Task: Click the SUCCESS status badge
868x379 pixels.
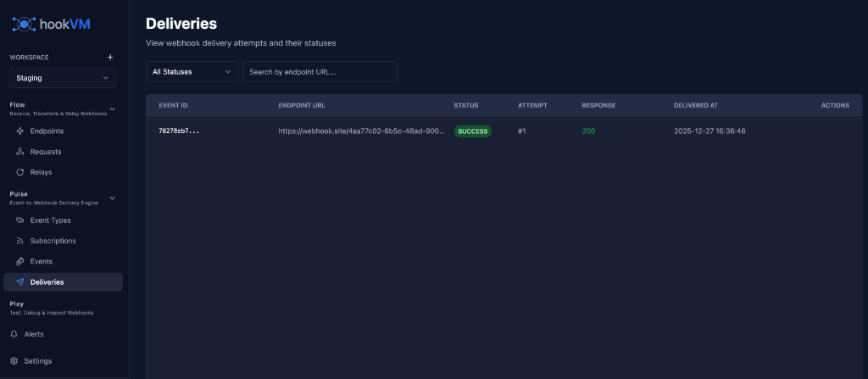Action: pos(472,131)
